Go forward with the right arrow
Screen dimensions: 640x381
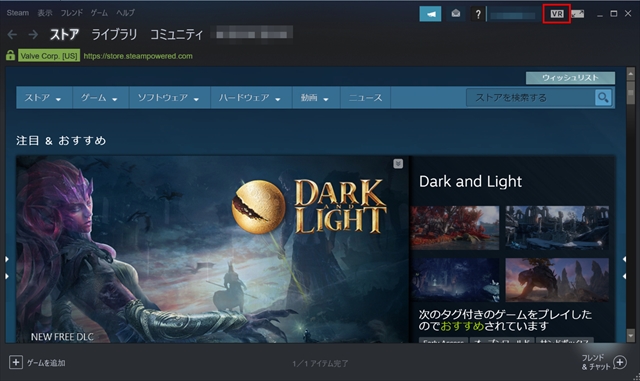[33, 35]
